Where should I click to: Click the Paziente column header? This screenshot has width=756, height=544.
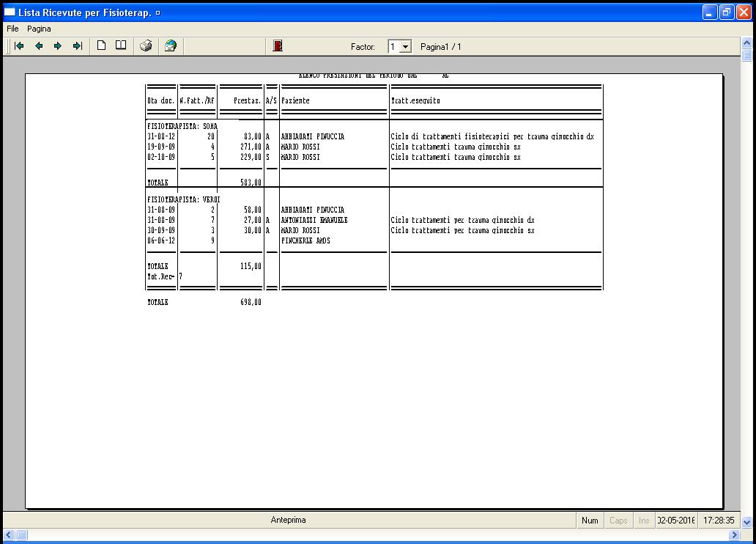pyautogui.click(x=295, y=100)
